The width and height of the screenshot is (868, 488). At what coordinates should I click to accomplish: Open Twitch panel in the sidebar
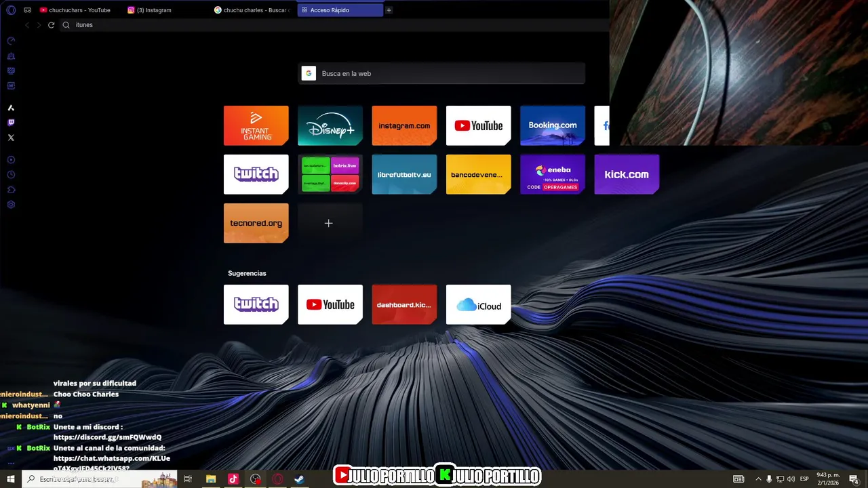11,123
